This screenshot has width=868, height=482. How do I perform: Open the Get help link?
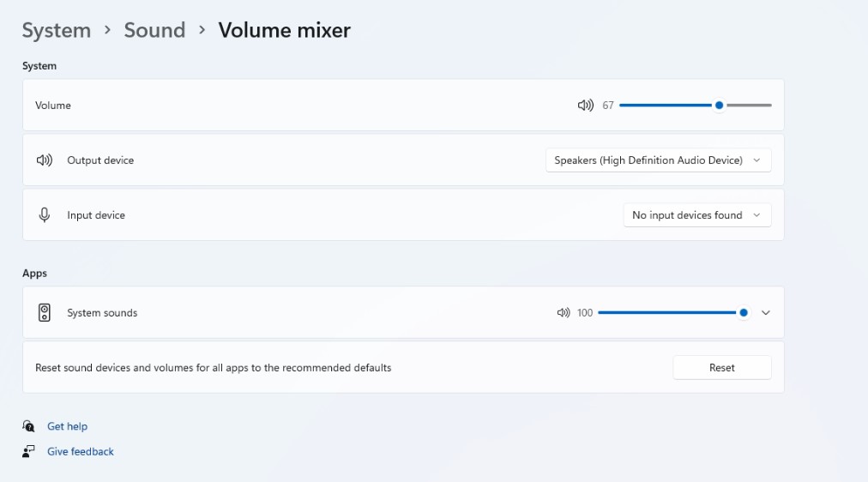[x=67, y=426]
